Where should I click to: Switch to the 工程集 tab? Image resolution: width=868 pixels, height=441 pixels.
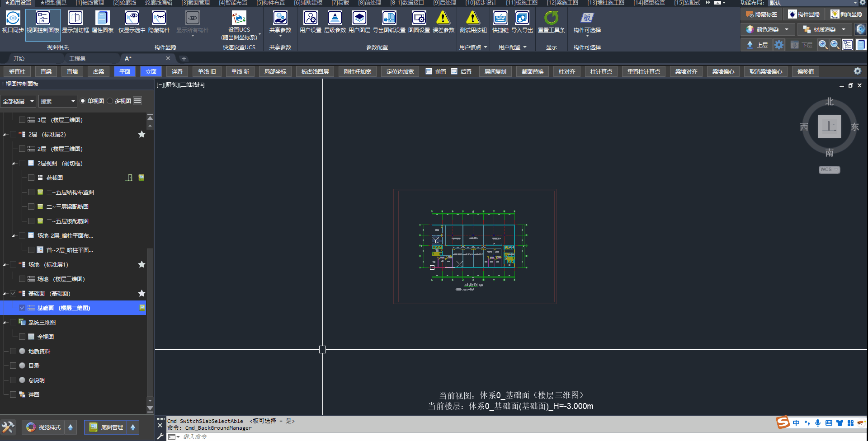tap(77, 59)
